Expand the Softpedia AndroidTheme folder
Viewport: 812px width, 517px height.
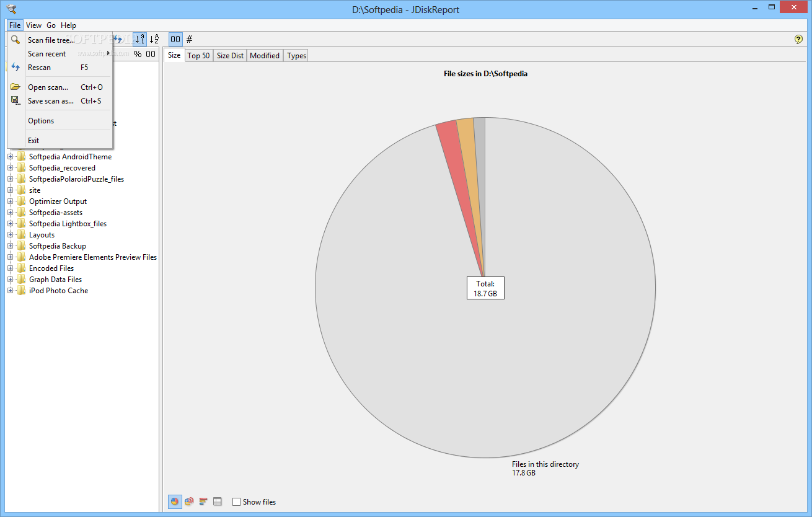coord(10,157)
